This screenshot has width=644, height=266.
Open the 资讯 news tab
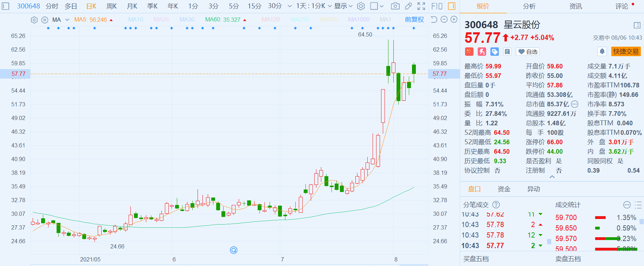[x=575, y=6]
